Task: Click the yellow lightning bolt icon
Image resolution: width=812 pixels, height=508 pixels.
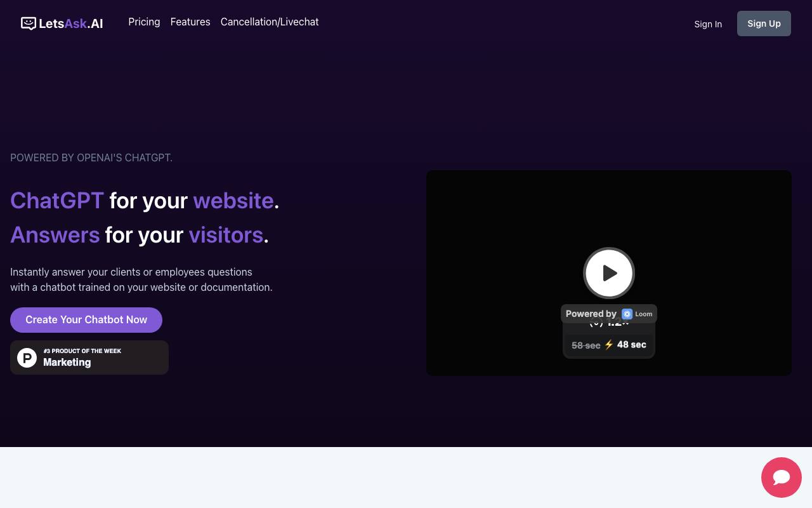Action: coord(609,345)
